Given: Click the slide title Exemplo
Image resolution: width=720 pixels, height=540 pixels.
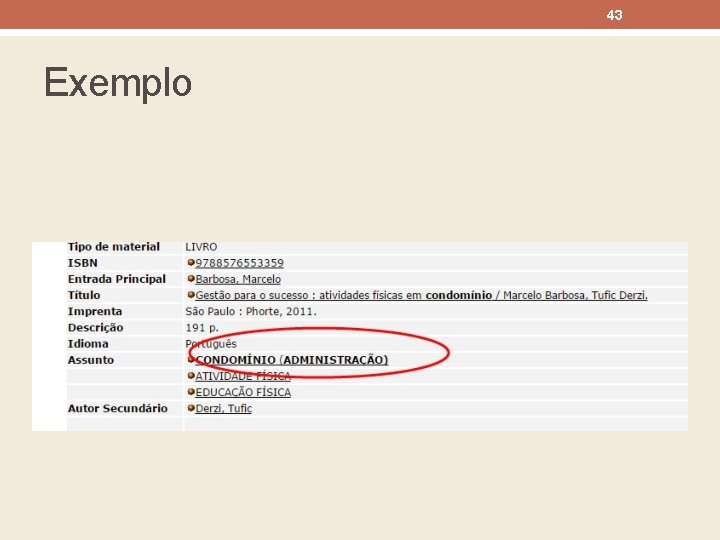Looking at the screenshot, I should 118,83.
